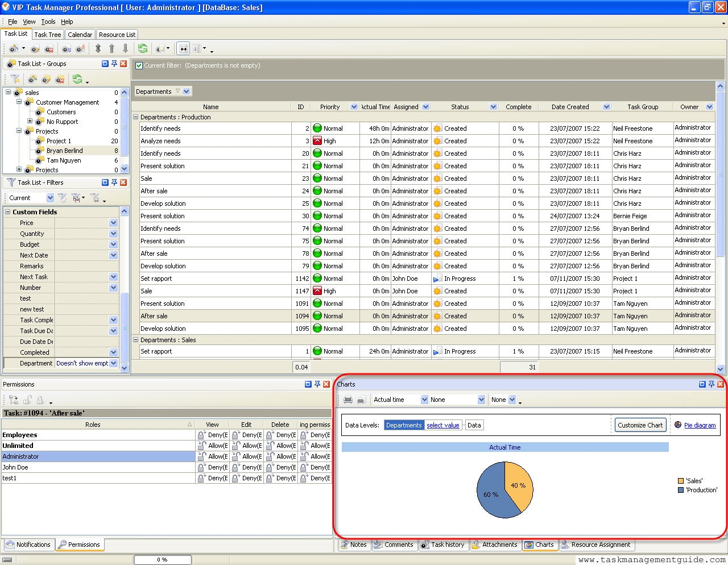Screen dimensions: 728x565
Task: Open the Help menu
Action: click(67, 22)
